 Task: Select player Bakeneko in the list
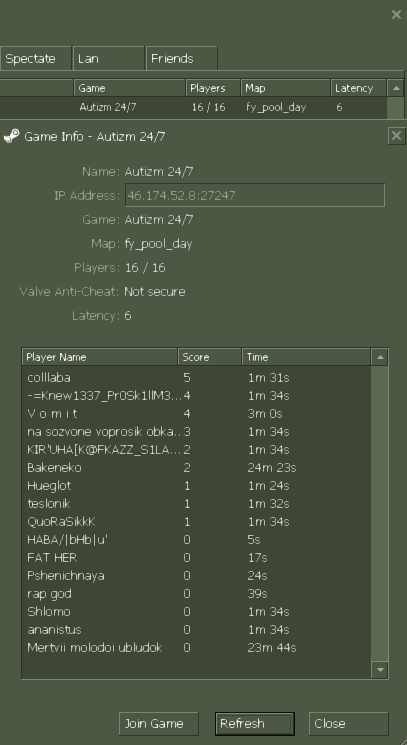(196, 468)
